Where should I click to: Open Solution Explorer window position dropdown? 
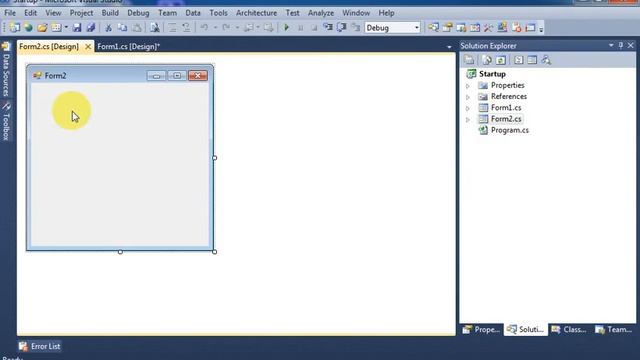(x=611, y=45)
